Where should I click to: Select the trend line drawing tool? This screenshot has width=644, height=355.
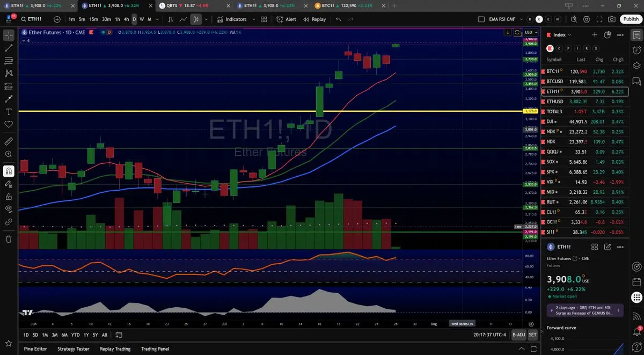9,48
